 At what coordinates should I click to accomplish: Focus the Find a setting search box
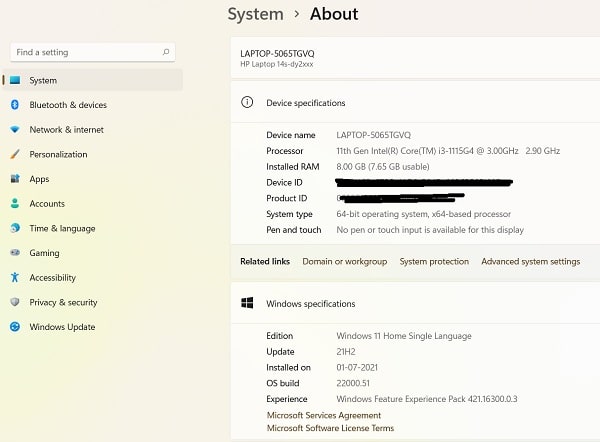click(93, 52)
